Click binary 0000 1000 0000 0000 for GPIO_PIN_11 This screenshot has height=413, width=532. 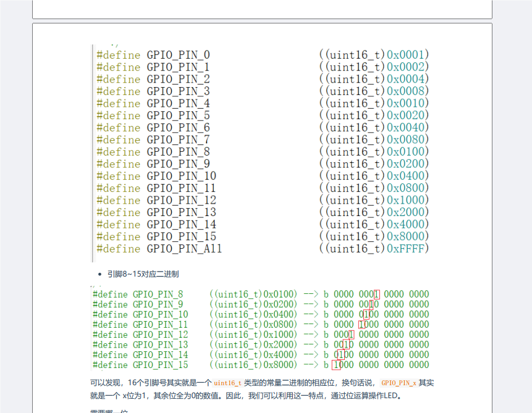coord(381,325)
